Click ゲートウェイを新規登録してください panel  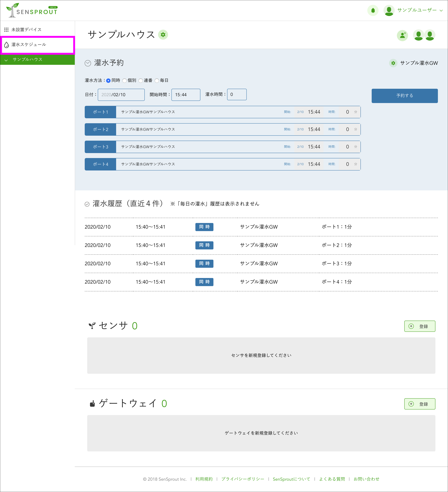point(261,433)
